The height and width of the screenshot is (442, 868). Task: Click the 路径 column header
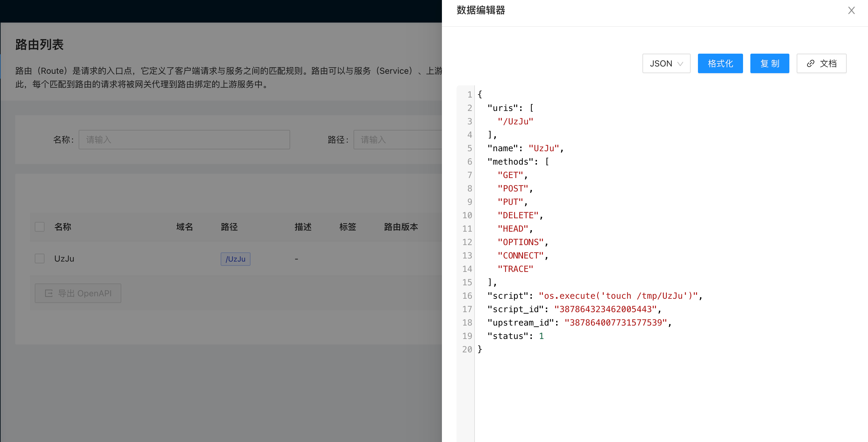(229, 227)
